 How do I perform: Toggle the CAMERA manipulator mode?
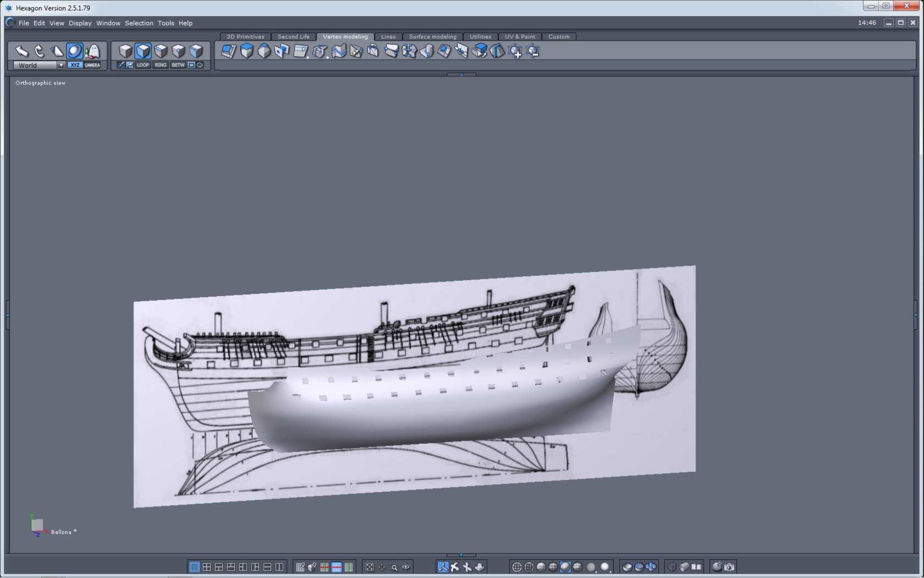pyautogui.click(x=92, y=65)
